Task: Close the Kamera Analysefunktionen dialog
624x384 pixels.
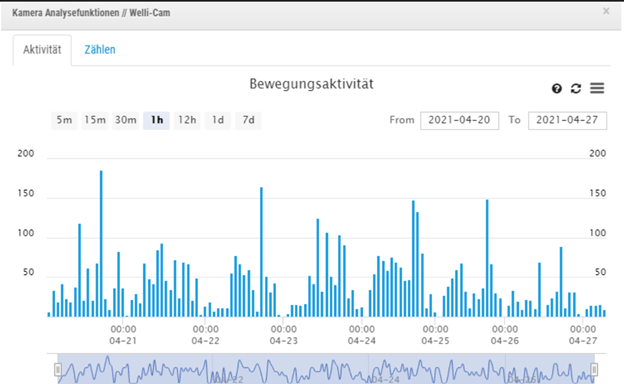Action: point(606,11)
